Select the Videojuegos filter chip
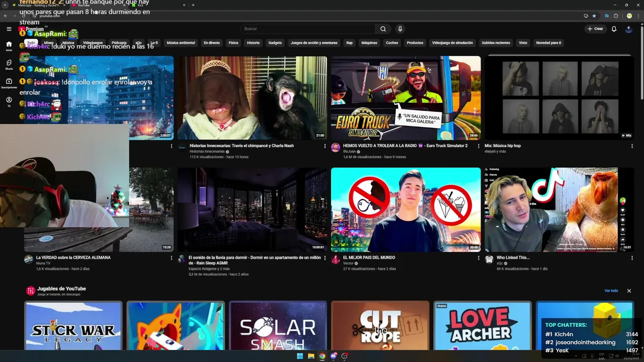 pos(93,43)
